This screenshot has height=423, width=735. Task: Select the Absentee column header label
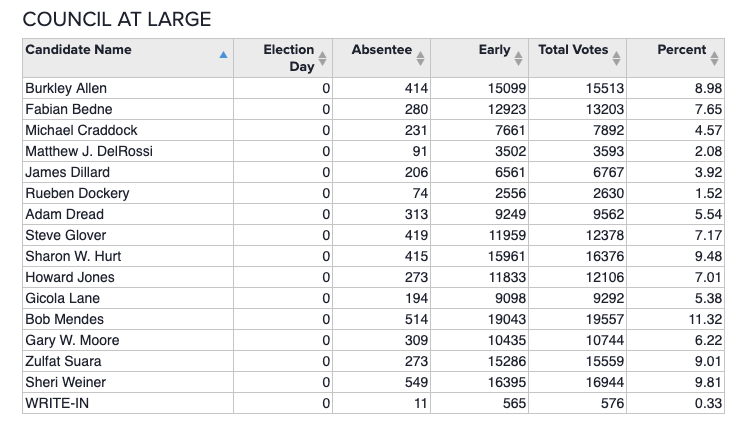tap(381, 50)
